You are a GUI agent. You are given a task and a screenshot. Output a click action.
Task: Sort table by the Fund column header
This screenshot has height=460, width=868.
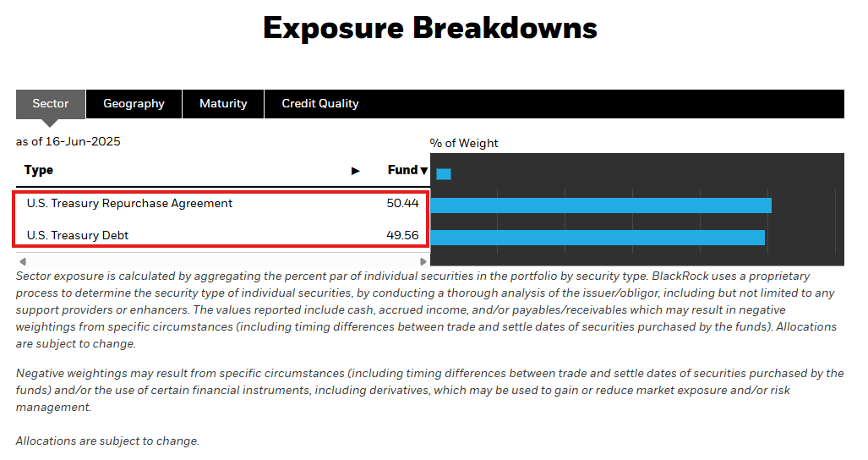[402, 170]
